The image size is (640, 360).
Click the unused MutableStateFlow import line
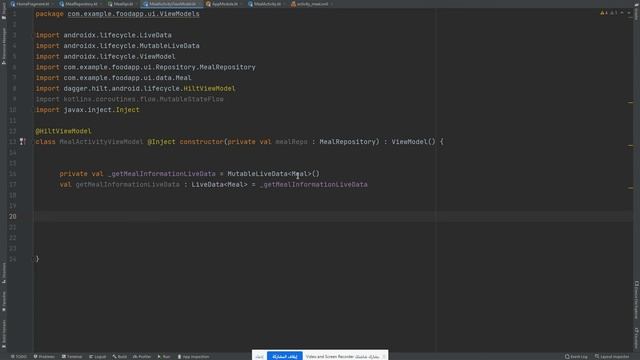click(x=129, y=99)
